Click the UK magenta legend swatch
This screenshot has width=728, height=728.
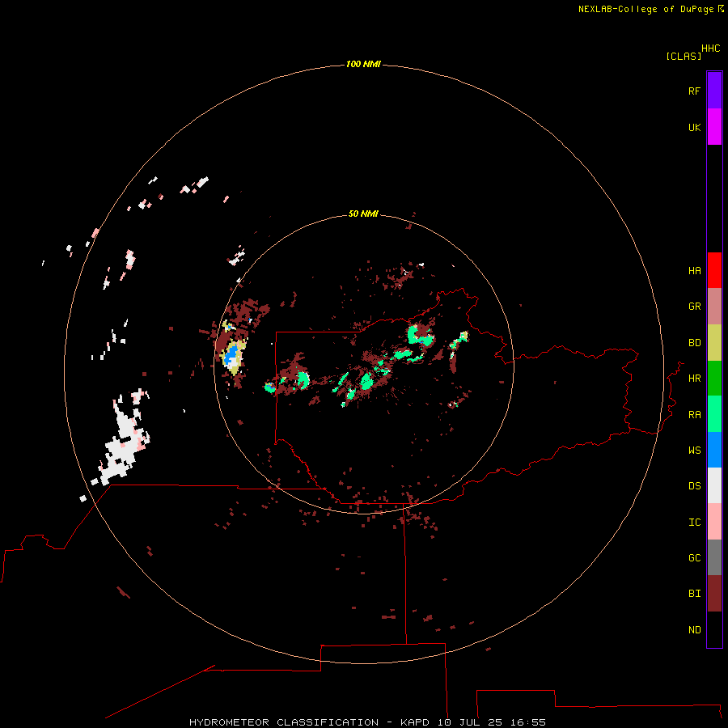coord(714,126)
